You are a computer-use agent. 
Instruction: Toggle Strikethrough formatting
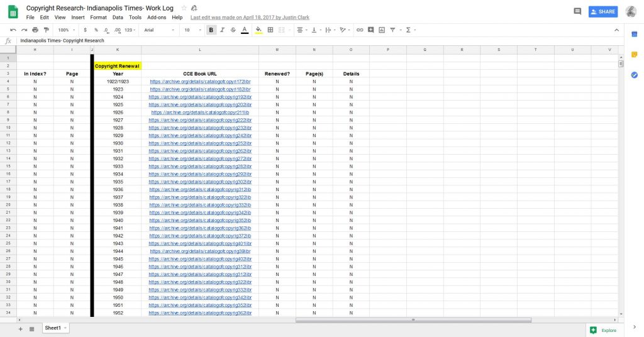click(x=233, y=30)
